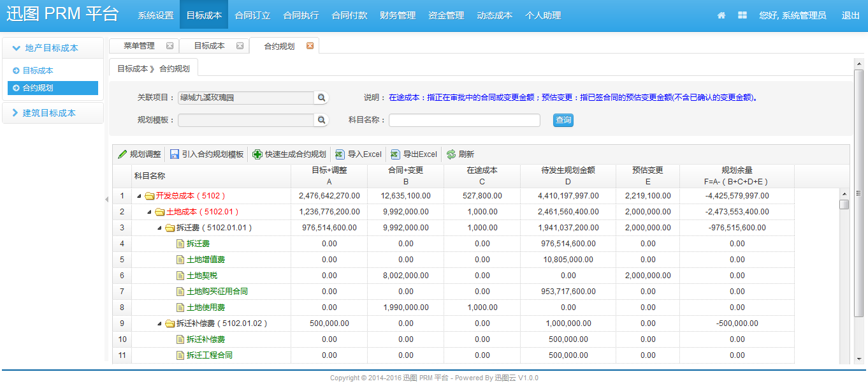The image size is (868, 386).
Task: Collapse the 地产目标成本 sidebar section
Action: tap(53, 48)
